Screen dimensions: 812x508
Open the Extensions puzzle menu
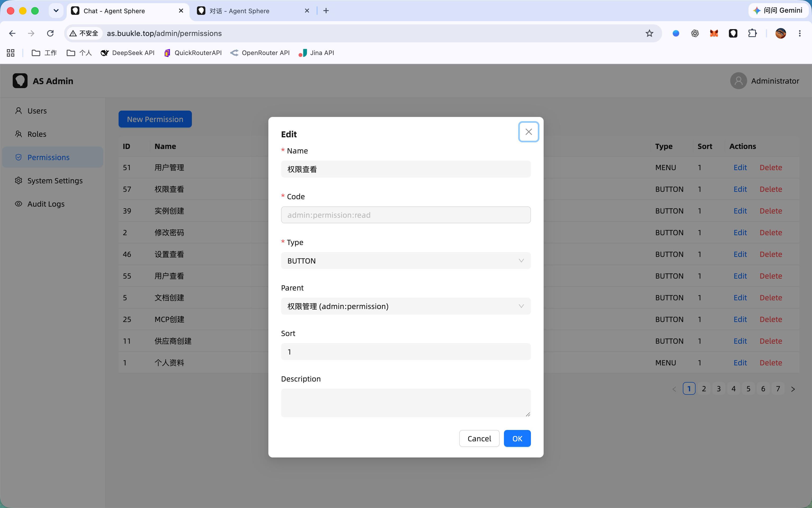point(752,33)
